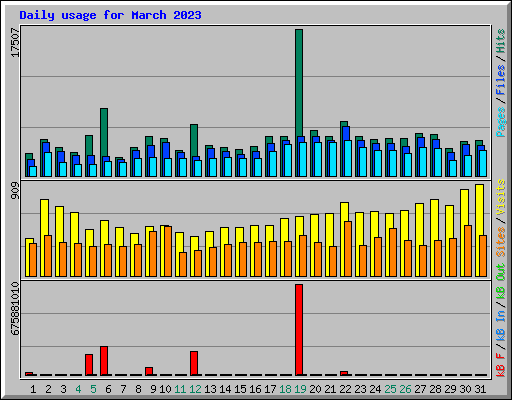Click the 909 visits axis value

[16, 190]
